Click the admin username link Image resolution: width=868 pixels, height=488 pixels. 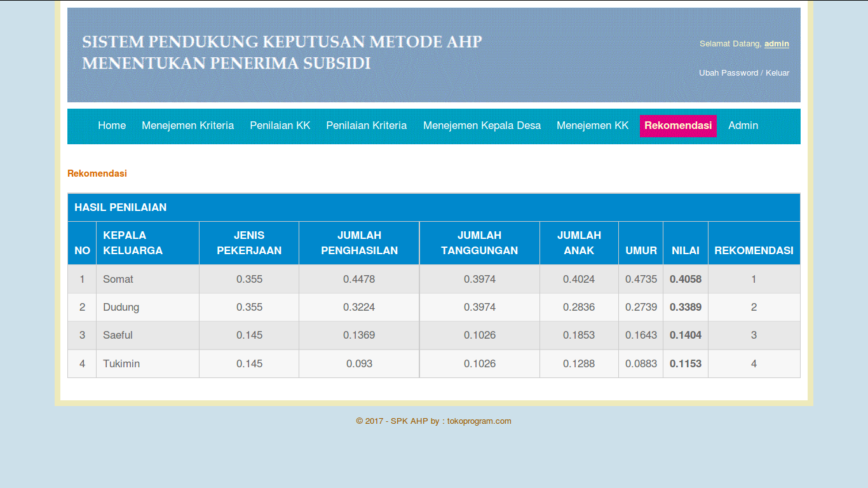tap(776, 44)
